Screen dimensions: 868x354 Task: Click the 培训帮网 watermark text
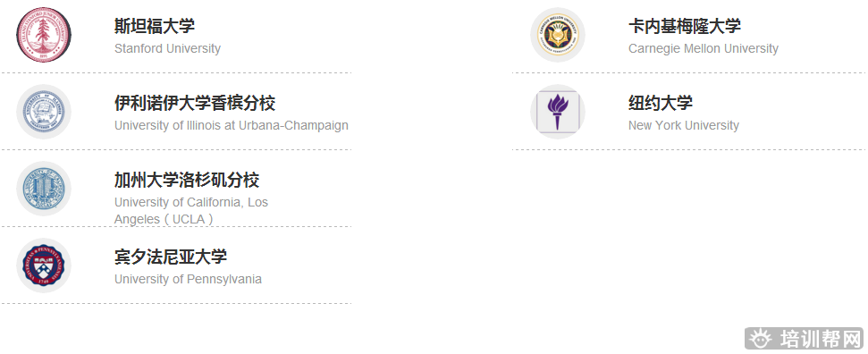[x=821, y=338]
